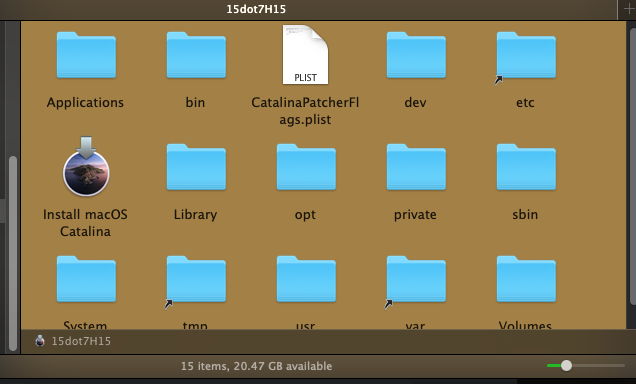636x384 pixels.
Task: Click the CatalinaPatcherFlags.plist file name
Action: (x=305, y=111)
